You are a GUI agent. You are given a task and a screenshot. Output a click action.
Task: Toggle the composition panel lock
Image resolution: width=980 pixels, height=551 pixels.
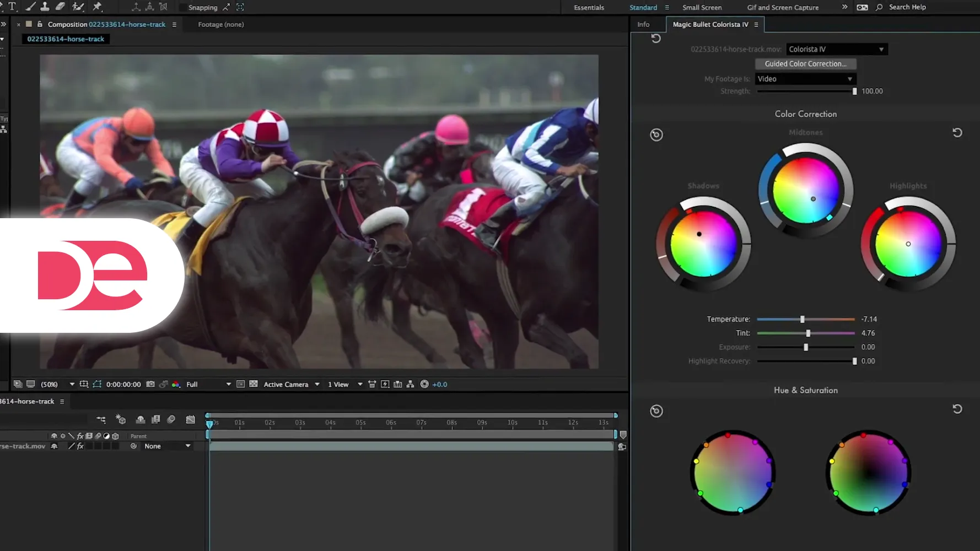(40, 24)
